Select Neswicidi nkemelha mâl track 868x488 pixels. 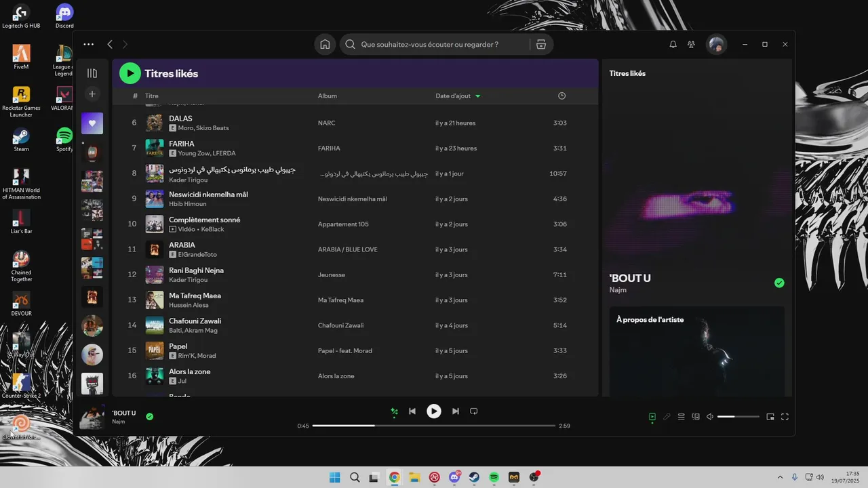pyautogui.click(x=208, y=195)
